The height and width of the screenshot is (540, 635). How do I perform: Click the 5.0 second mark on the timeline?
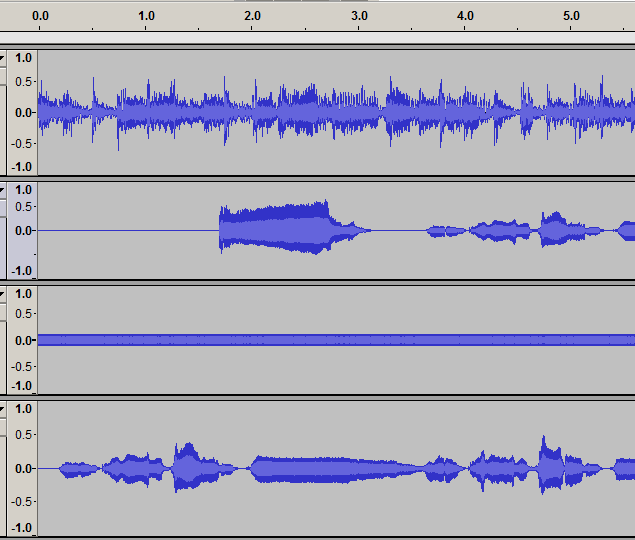[x=571, y=17]
